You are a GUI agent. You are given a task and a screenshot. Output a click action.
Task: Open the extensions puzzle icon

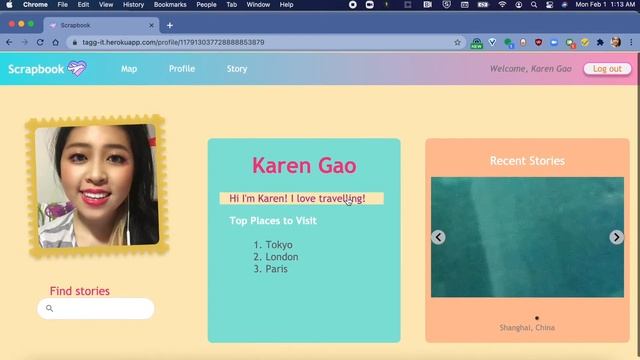click(600, 42)
